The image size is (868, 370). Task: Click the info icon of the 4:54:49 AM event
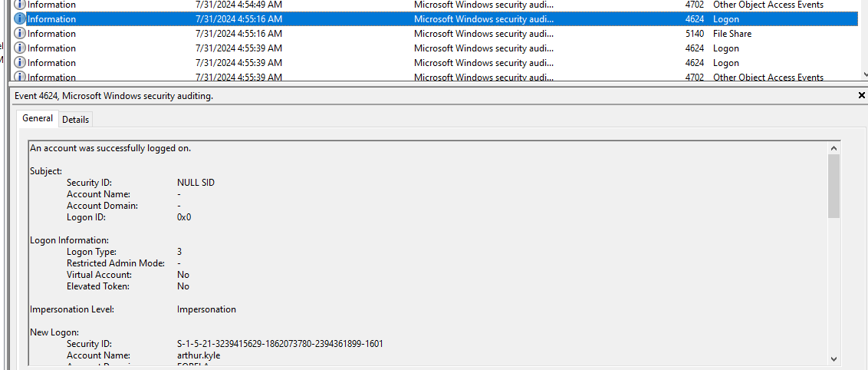(20, 5)
